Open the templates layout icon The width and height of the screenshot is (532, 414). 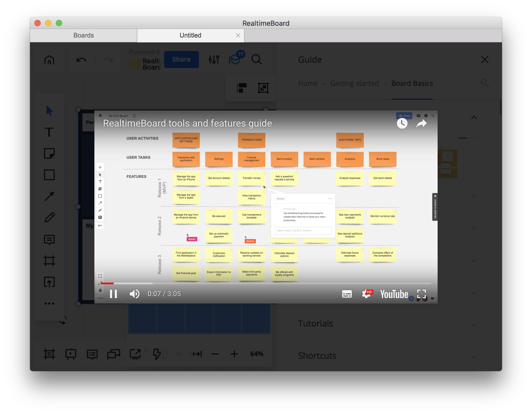[242, 88]
